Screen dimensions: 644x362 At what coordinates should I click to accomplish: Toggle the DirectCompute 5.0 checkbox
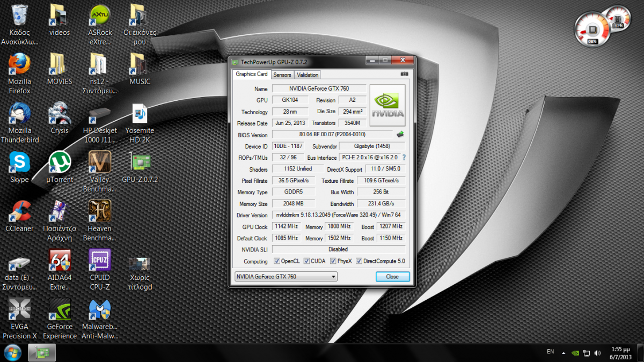[x=359, y=261]
